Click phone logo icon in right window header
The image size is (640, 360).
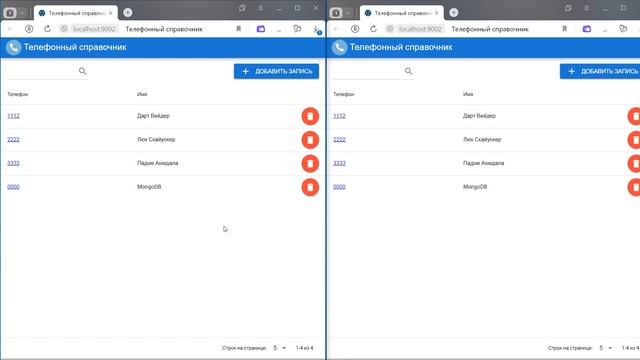pyautogui.click(x=339, y=47)
